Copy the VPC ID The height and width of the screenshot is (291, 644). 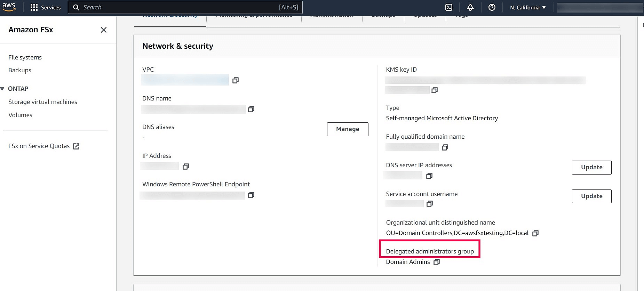click(x=236, y=80)
